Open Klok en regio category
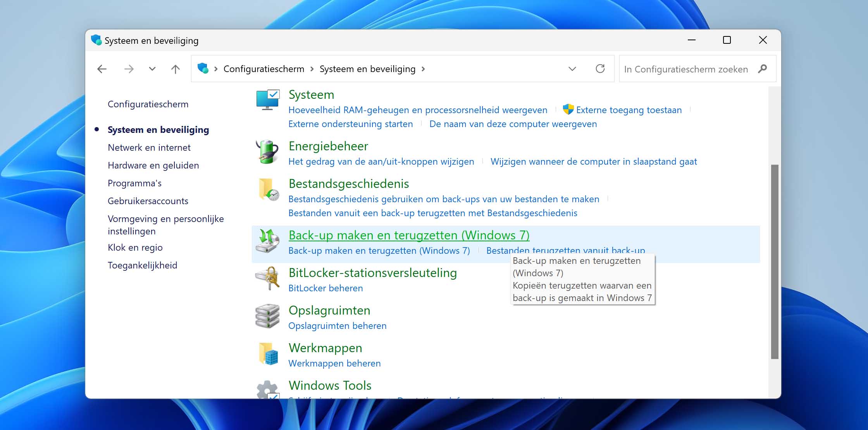The image size is (868, 430). pyautogui.click(x=135, y=248)
